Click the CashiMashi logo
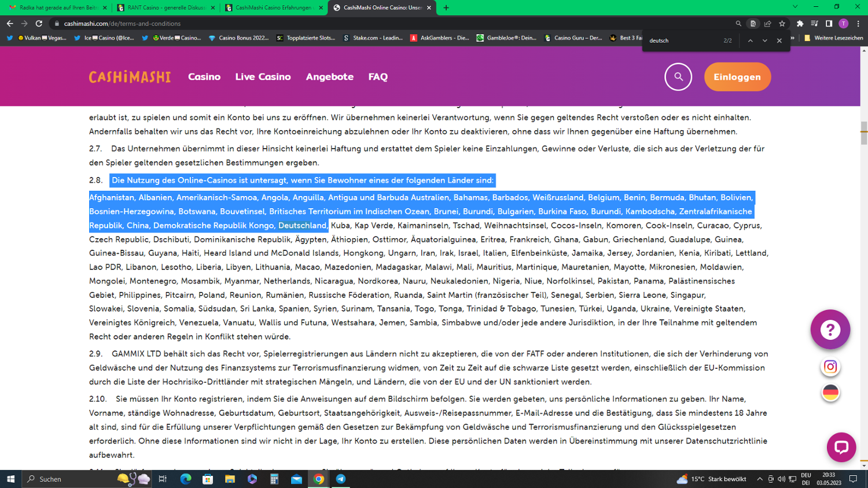This screenshot has height=488, width=868. [x=130, y=77]
